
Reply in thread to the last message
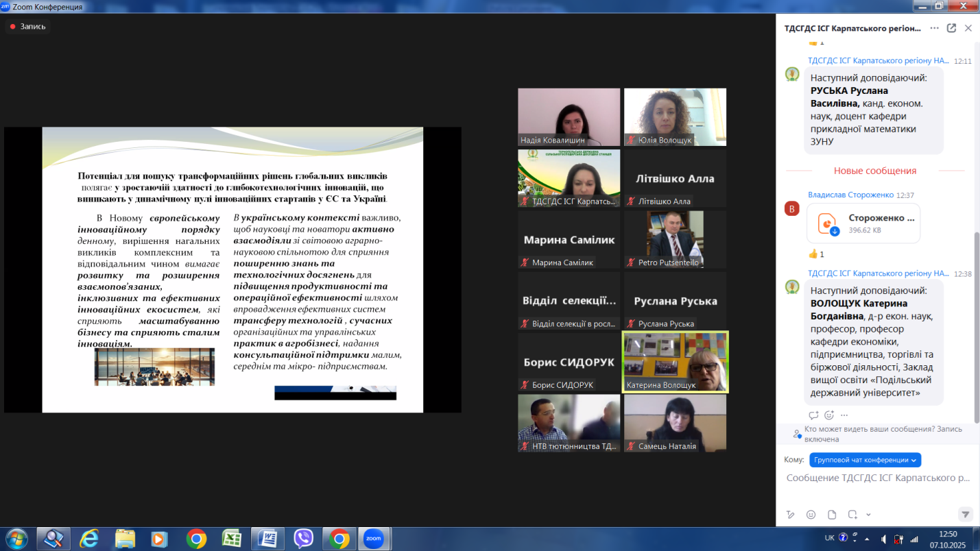coord(813,415)
